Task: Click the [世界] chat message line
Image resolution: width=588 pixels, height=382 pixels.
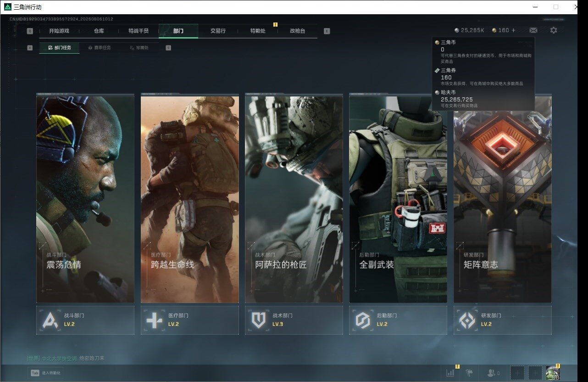Action: tap(66, 358)
